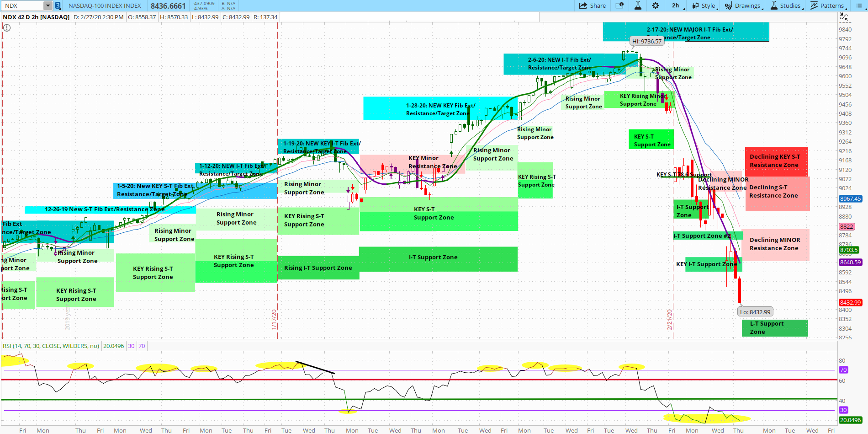Image resolution: width=868 pixels, height=434 pixels.
Task: Select the red 8432.99 price label
Action: click(x=850, y=302)
